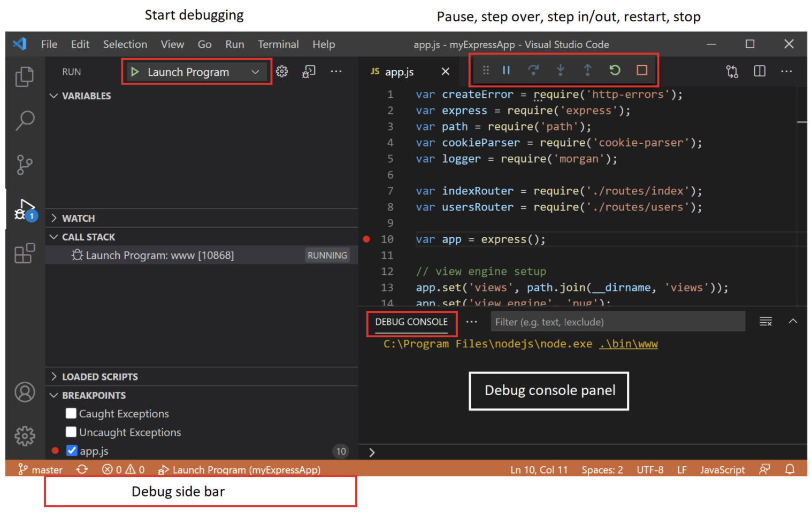
Task: Open launch.json with the gear icon
Action: pyautogui.click(x=282, y=72)
